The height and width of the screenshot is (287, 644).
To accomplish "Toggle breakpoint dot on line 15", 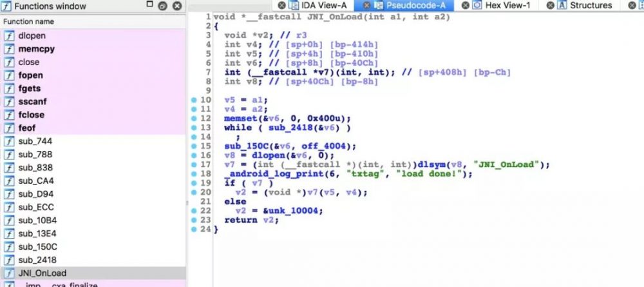I will tap(194, 146).
